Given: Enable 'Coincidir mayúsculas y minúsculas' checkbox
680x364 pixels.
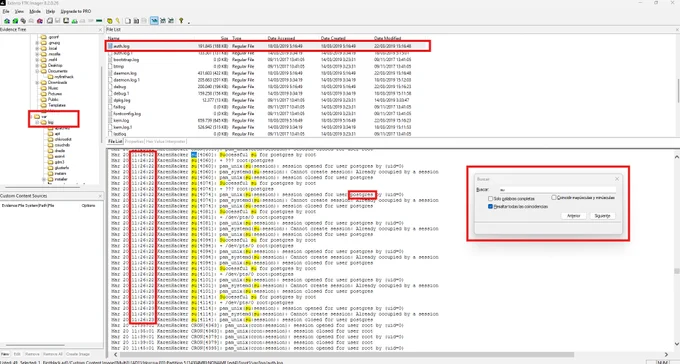Looking at the screenshot, I should [x=554, y=197].
